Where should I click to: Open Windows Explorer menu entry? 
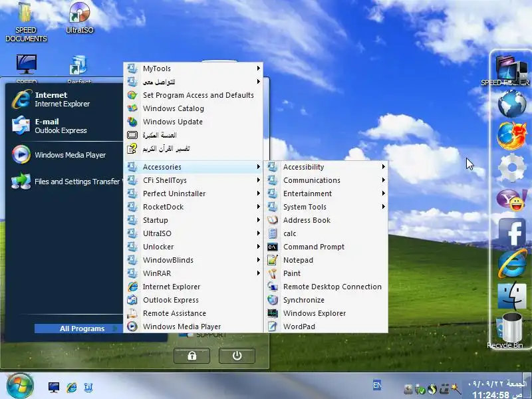pyautogui.click(x=326, y=313)
